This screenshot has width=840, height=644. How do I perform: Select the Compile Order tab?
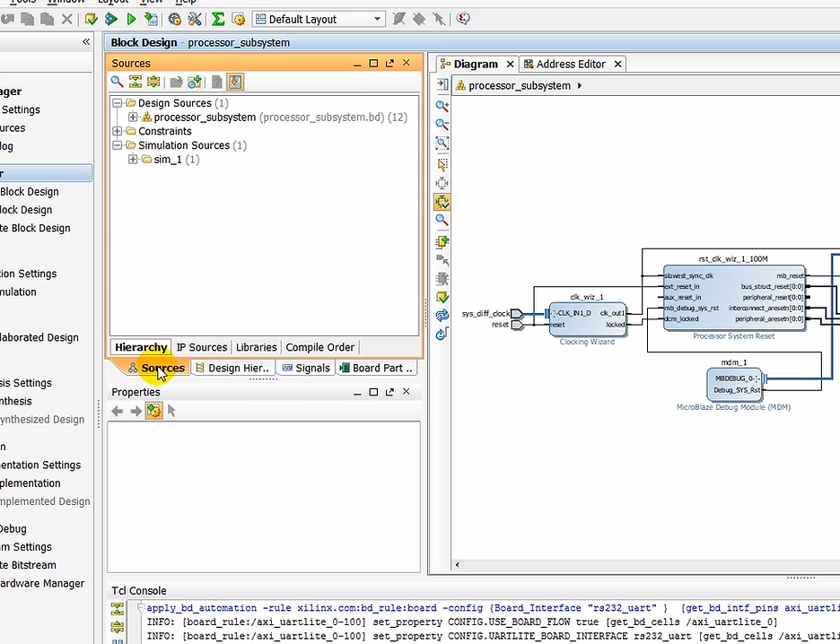tap(319, 347)
